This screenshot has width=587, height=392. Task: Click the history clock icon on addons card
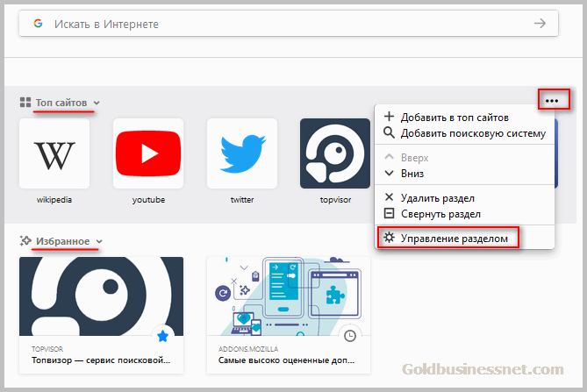(x=350, y=336)
